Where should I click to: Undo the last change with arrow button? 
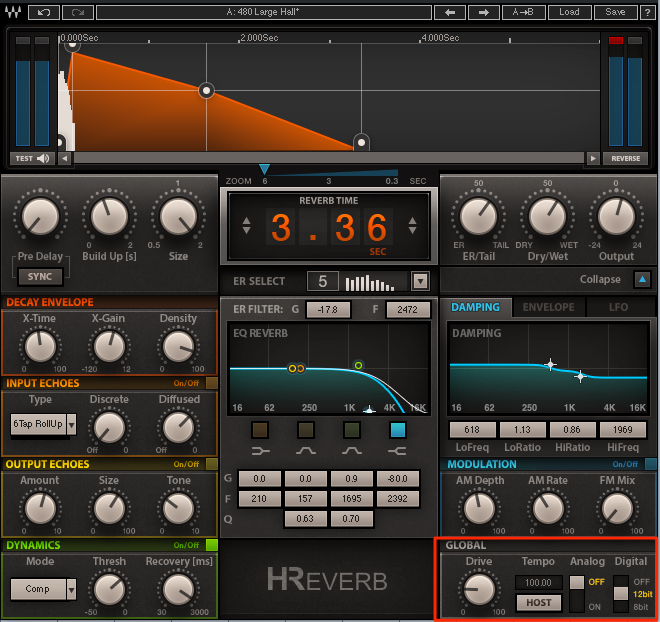pyautogui.click(x=44, y=12)
